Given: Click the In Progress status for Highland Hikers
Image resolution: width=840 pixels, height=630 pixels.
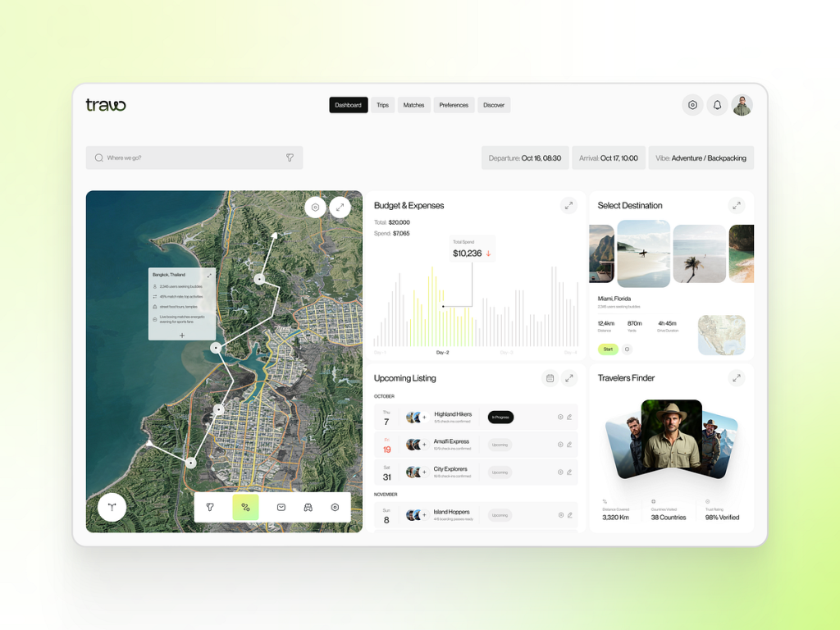Looking at the screenshot, I should coord(500,417).
